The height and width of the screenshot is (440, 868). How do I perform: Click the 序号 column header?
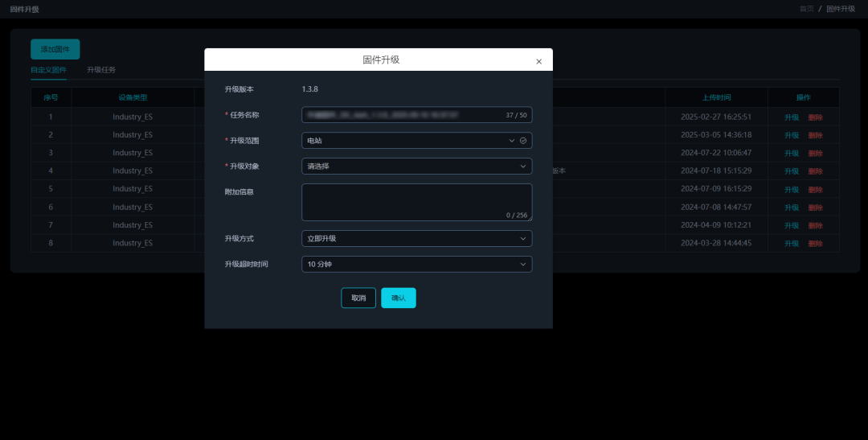click(51, 97)
